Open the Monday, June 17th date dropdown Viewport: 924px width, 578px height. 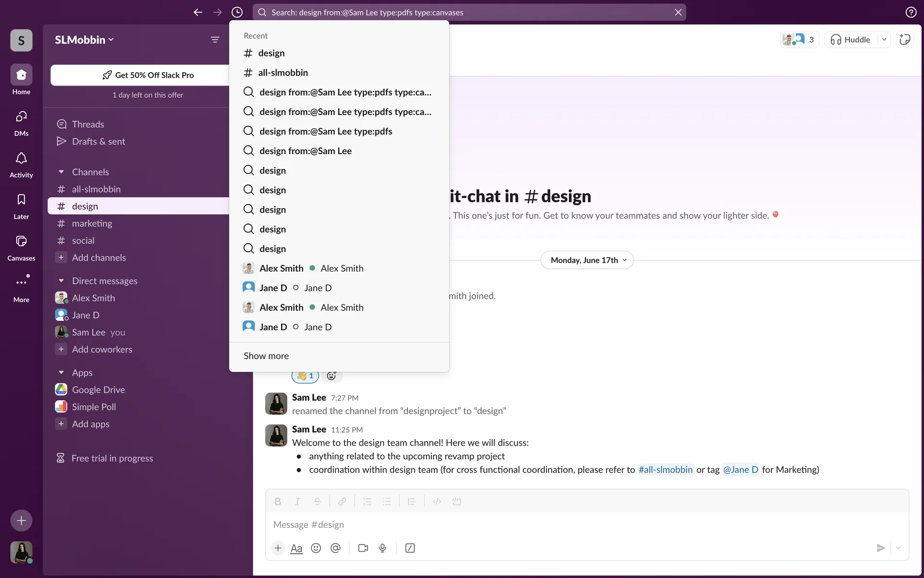coord(587,260)
